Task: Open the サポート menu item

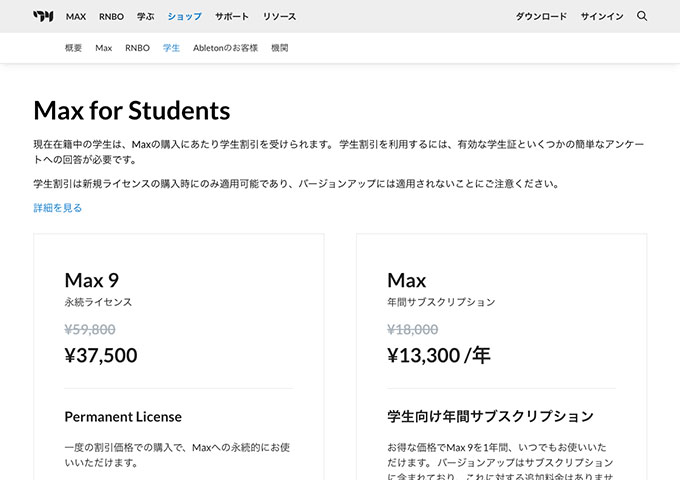Action: point(232,16)
